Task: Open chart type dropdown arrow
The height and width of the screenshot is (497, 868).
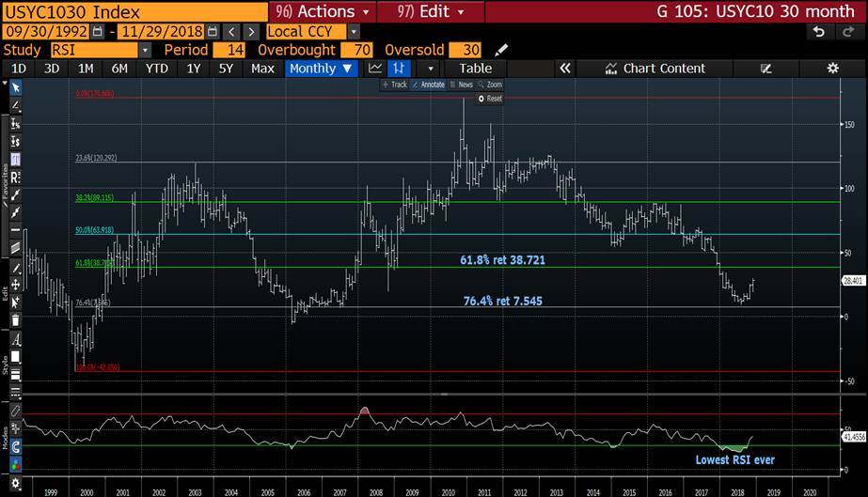Action: tap(430, 69)
